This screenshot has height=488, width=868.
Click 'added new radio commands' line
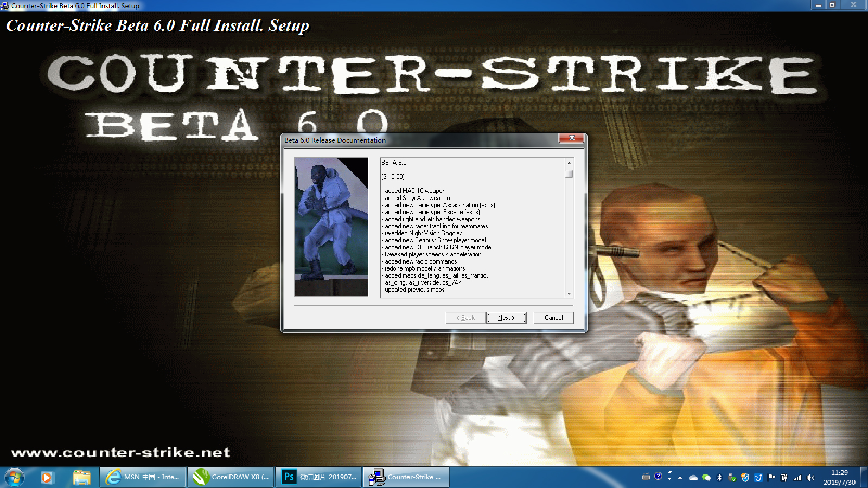click(420, 261)
